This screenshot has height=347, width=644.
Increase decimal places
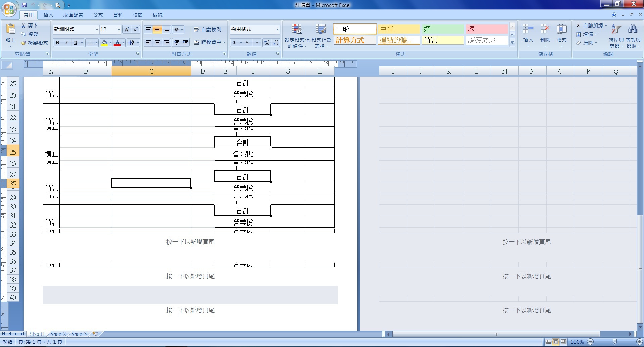tap(267, 43)
